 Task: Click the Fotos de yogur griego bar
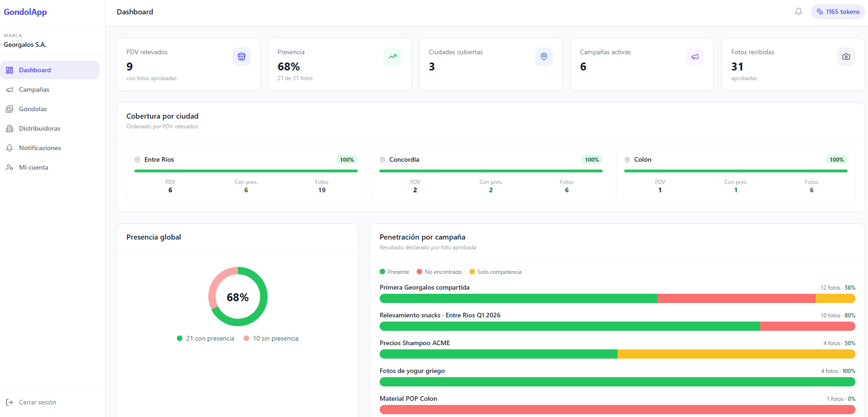618,382
